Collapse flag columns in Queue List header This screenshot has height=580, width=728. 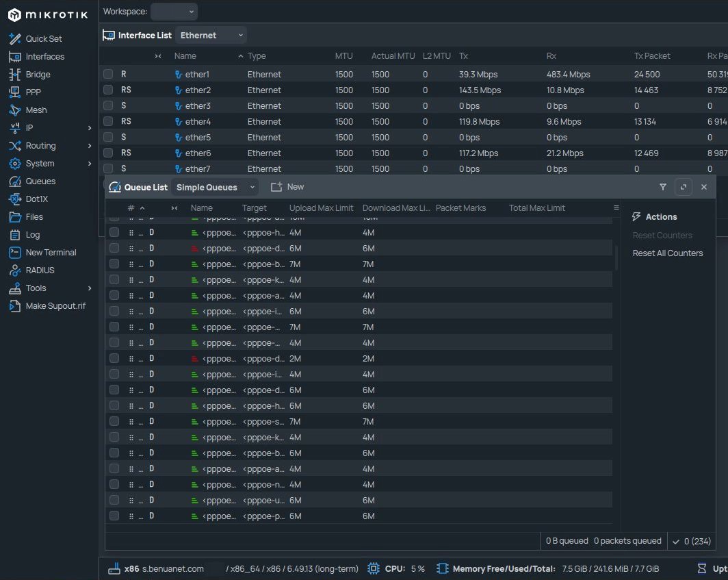[174, 208]
